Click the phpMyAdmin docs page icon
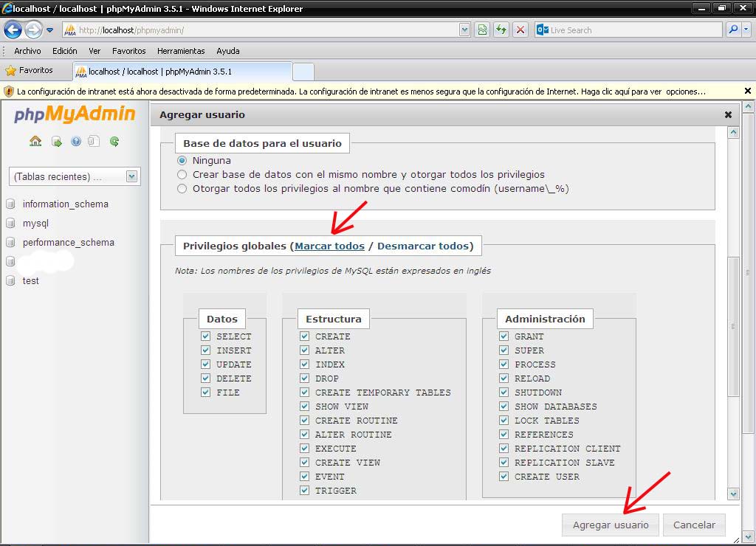756x546 pixels. [94, 141]
